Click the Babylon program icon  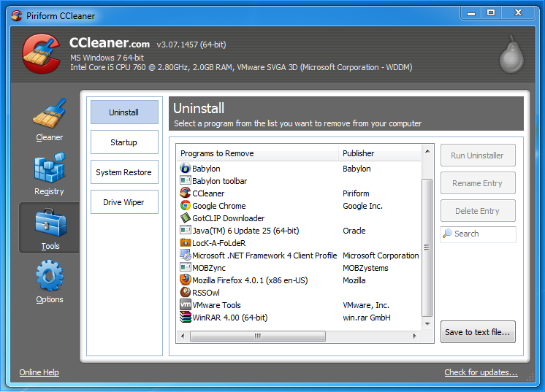click(x=186, y=169)
